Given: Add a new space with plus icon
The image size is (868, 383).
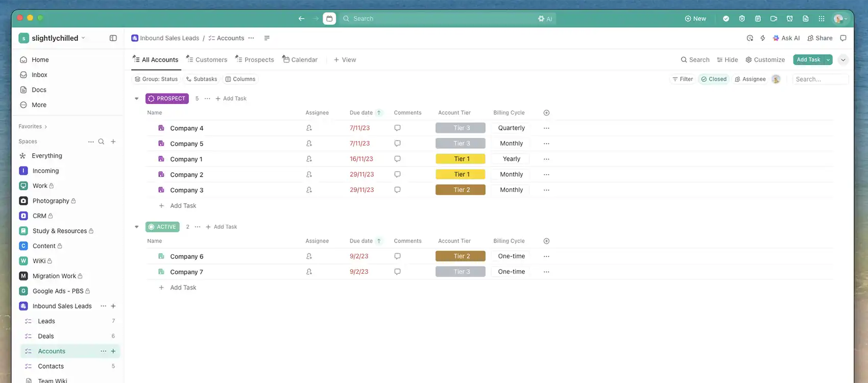Looking at the screenshot, I should [x=113, y=141].
